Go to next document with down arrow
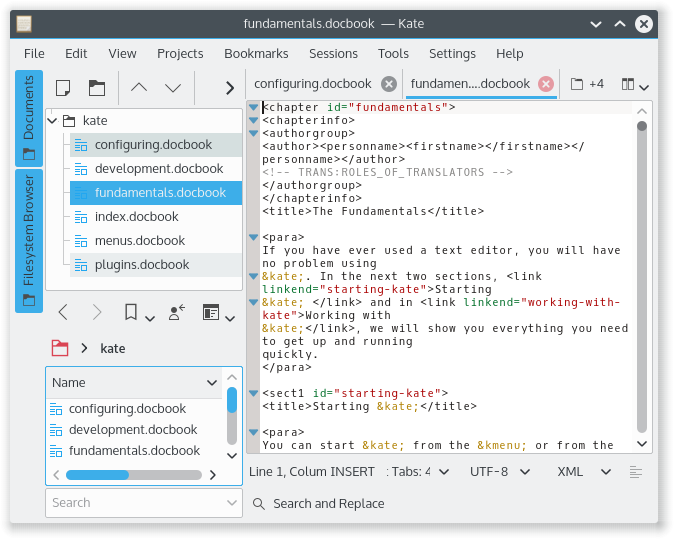The width and height of the screenshot is (674, 539). coord(173,87)
